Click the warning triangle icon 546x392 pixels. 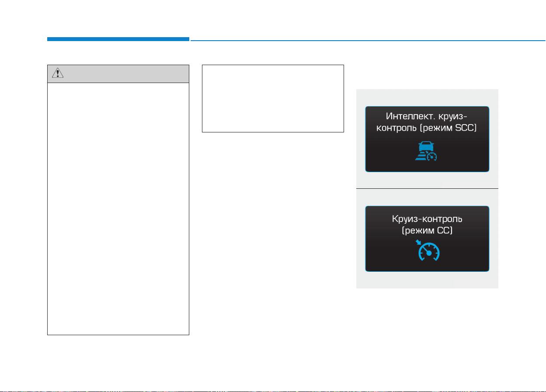(57, 73)
